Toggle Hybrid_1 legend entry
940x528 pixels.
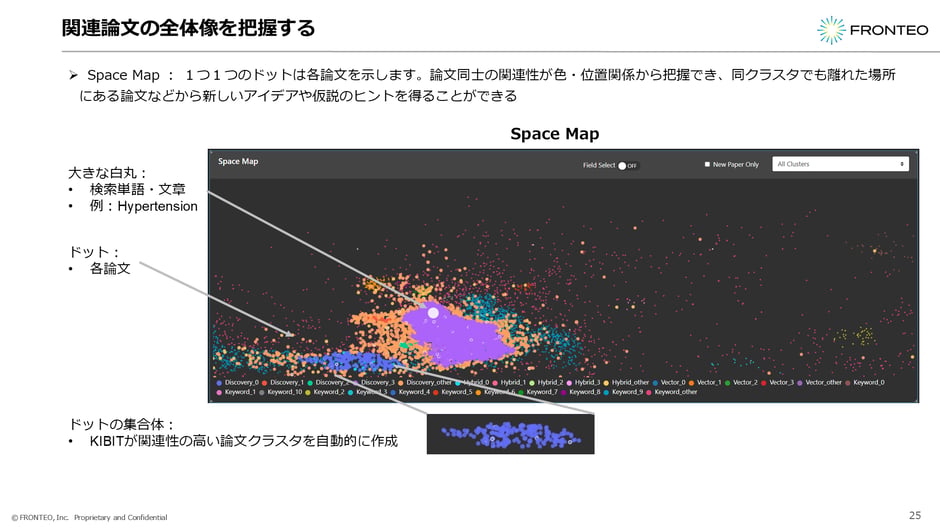[x=509, y=382]
